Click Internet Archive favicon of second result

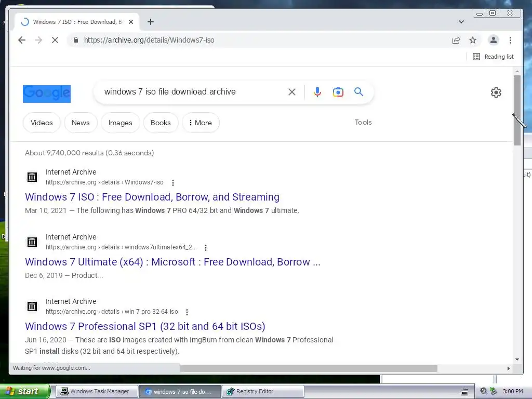tap(32, 242)
